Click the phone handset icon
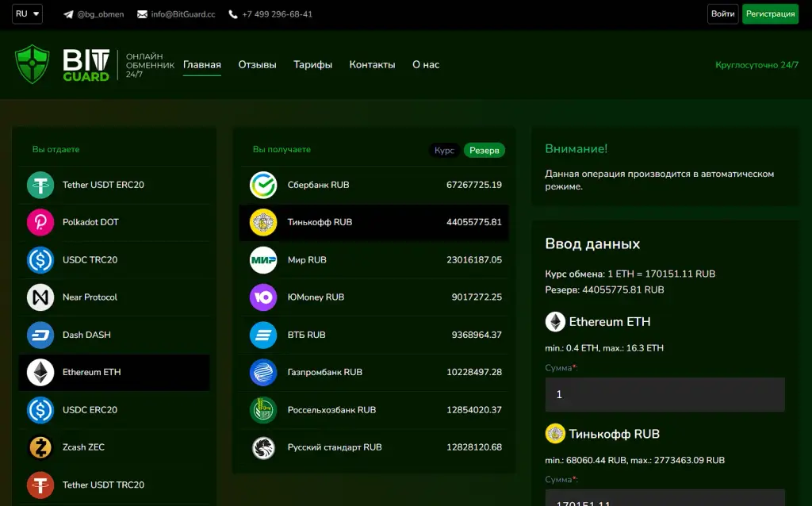Image resolution: width=812 pixels, height=506 pixels. click(233, 14)
